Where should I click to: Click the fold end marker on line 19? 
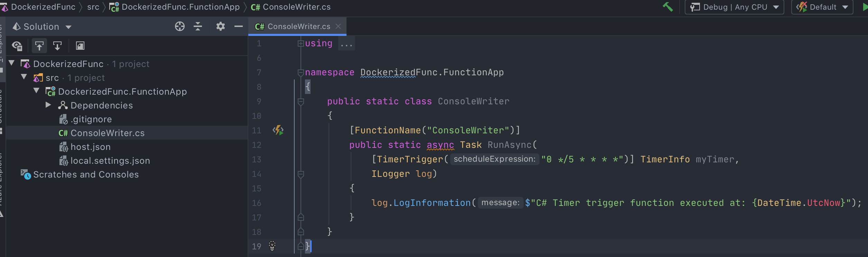pyautogui.click(x=301, y=246)
